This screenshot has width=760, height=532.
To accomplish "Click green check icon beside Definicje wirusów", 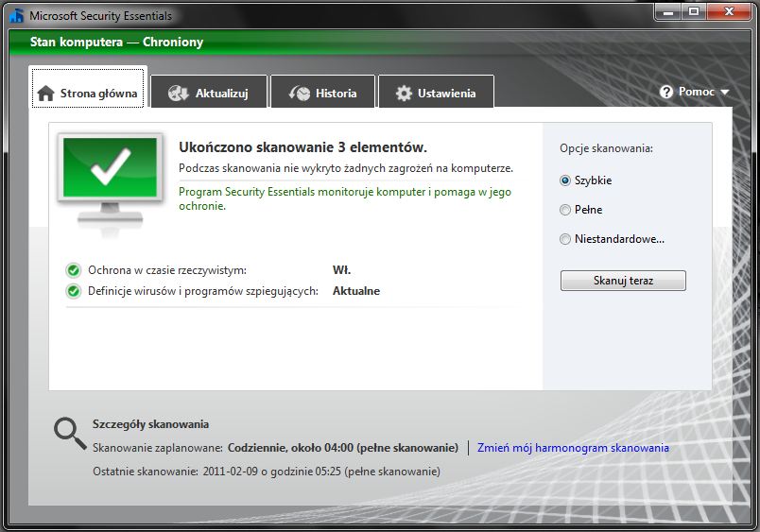I will tap(74, 291).
